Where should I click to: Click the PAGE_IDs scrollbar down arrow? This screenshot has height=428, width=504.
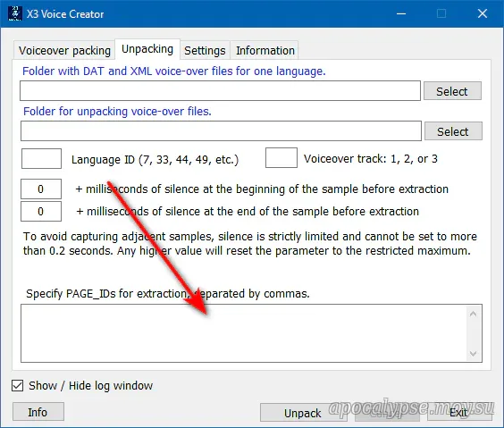(473, 354)
